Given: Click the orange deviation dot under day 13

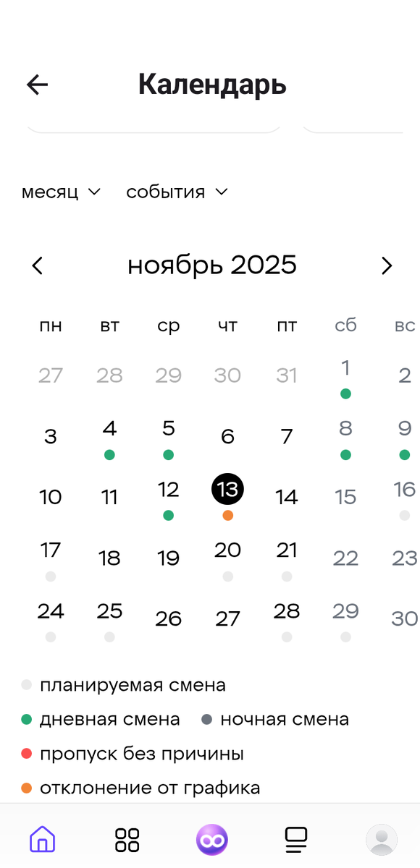Looking at the screenshot, I should coord(227,516).
